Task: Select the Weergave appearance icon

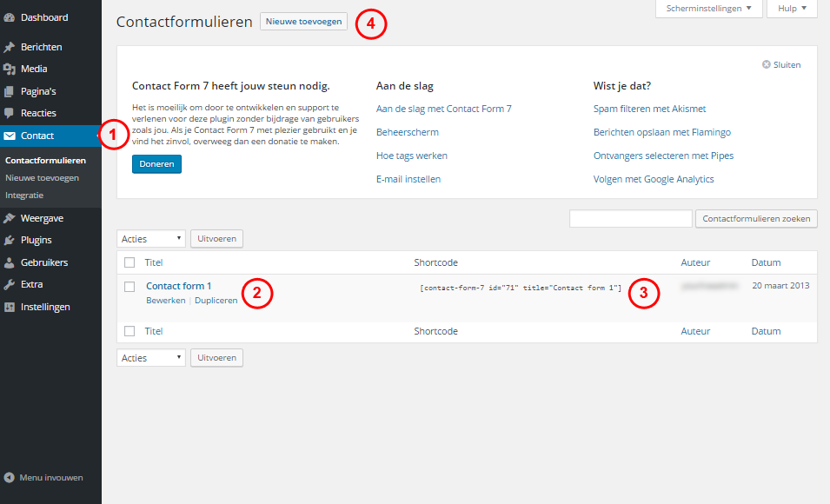Action: click(13, 217)
